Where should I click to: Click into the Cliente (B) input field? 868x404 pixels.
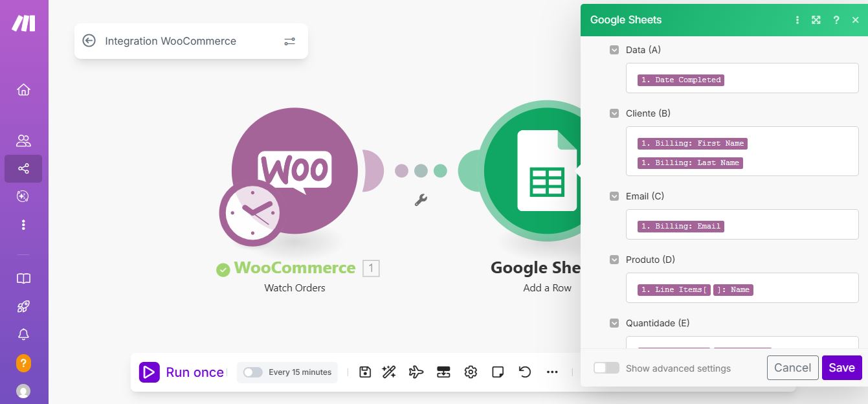click(x=742, y=151)
